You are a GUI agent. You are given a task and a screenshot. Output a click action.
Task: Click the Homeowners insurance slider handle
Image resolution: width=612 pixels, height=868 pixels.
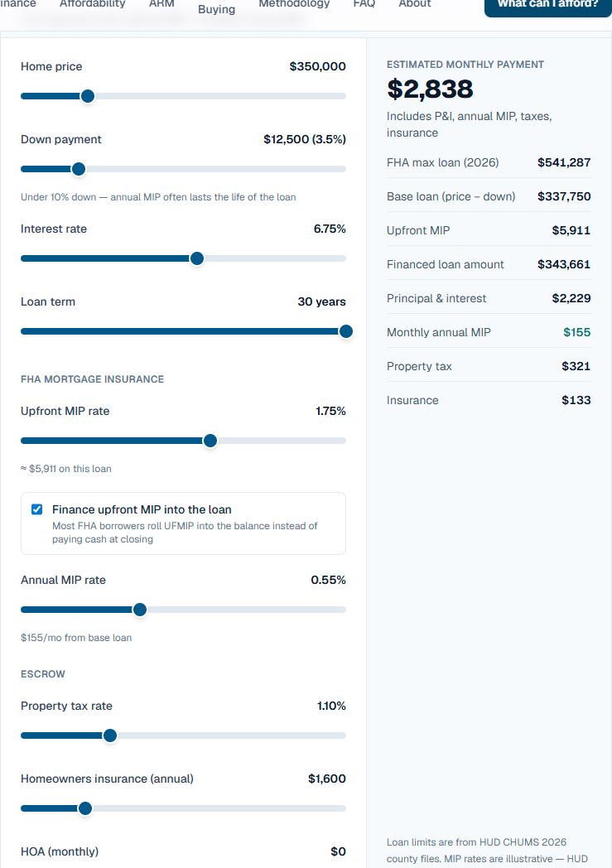coord(84,808)
